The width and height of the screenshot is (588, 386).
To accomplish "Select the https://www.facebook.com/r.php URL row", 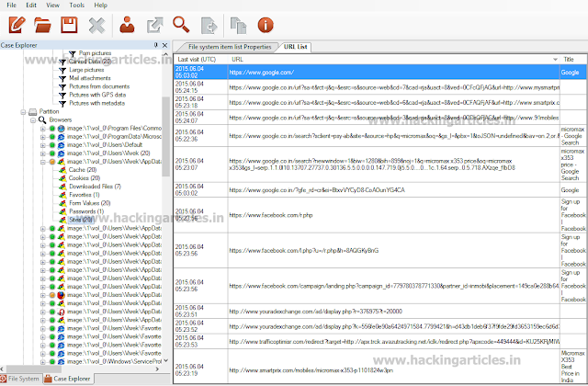I will [x=380, y=215].
